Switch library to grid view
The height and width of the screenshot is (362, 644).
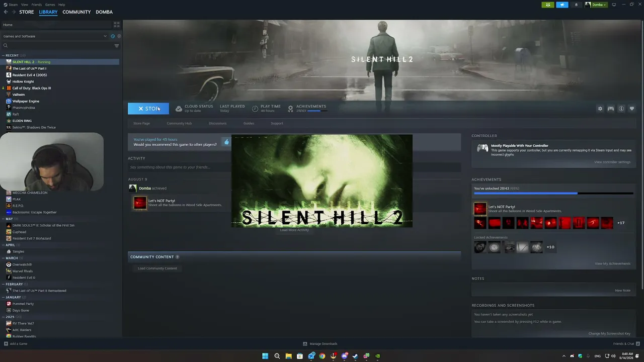[117, 25]
